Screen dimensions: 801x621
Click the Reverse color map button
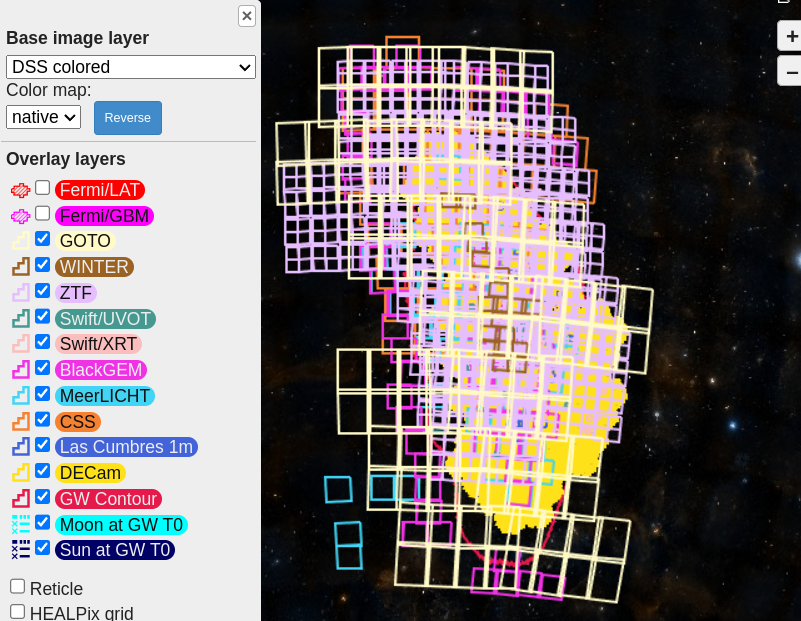pos(128,118)
